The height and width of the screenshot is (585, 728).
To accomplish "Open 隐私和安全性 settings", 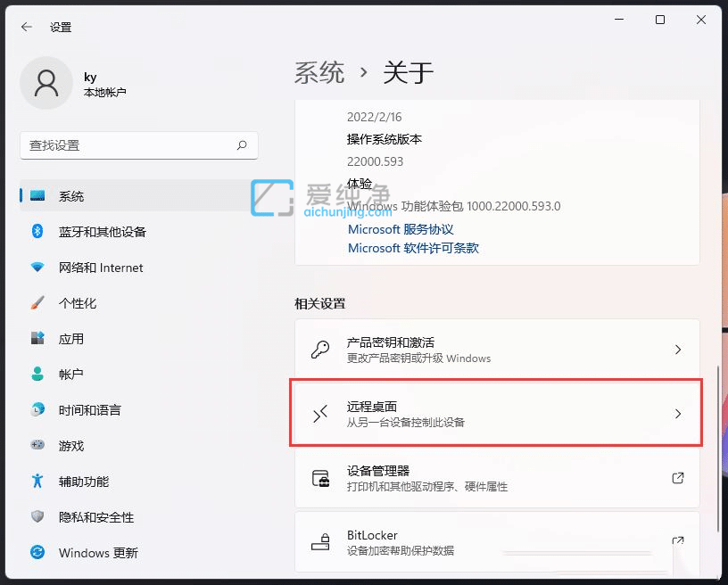I will click(x=138, y=516).
